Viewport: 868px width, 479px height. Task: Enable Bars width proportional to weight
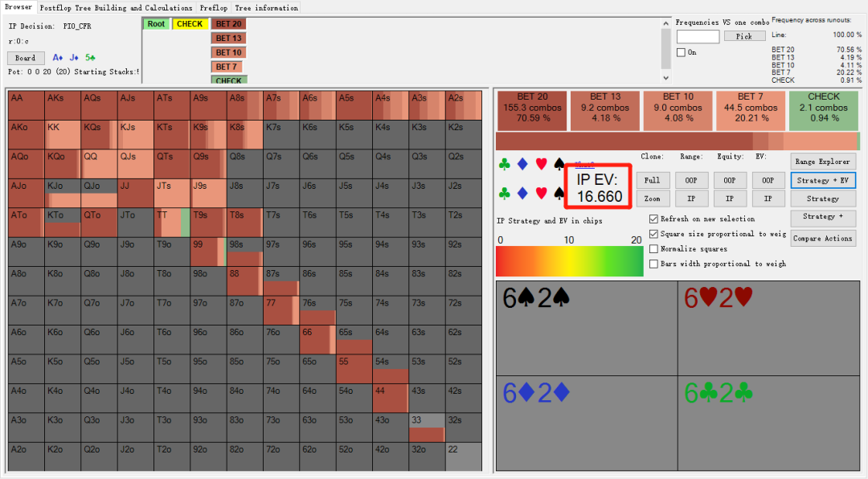[x=653, y=264]
